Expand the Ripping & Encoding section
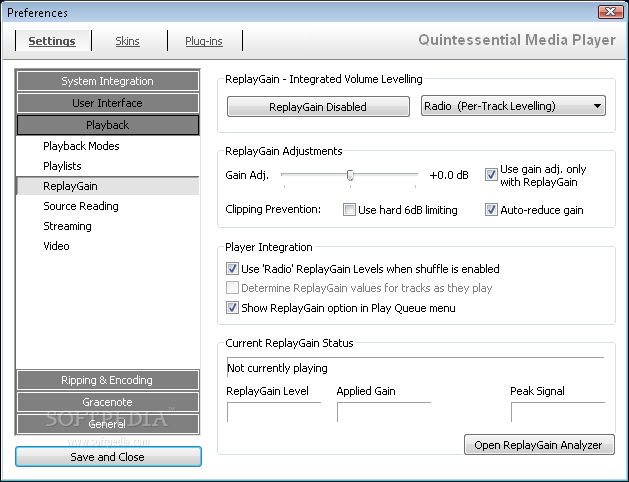The image size is (629, 482). pyautogui.click(x=108, y=380)
